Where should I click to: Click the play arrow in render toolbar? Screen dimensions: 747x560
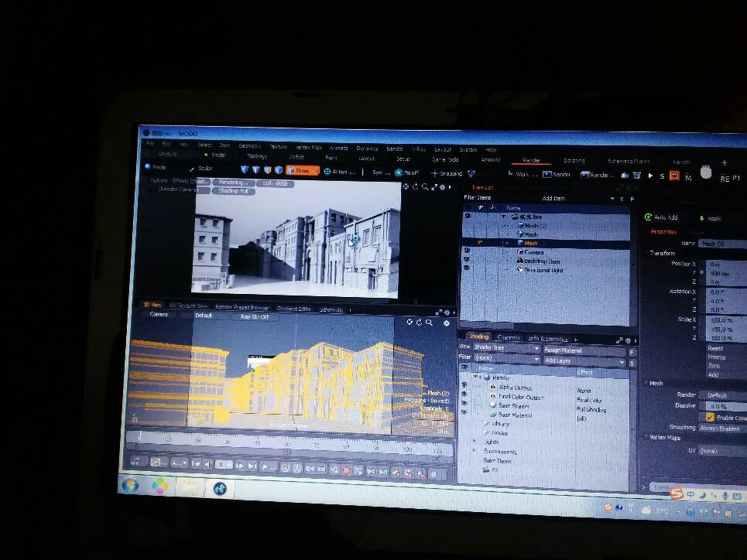(651, 176)
